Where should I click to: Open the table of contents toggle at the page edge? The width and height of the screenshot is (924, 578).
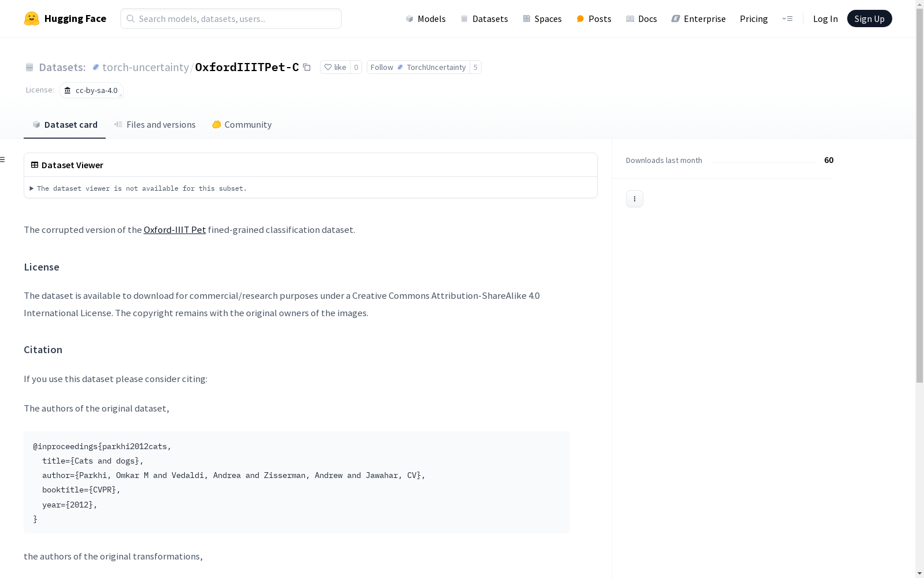pyautogui.click(x=2, y=160)
